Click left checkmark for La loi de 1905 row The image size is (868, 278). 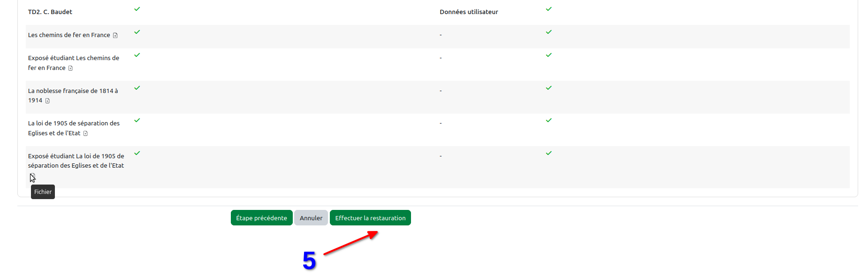(x=137, y=120)
